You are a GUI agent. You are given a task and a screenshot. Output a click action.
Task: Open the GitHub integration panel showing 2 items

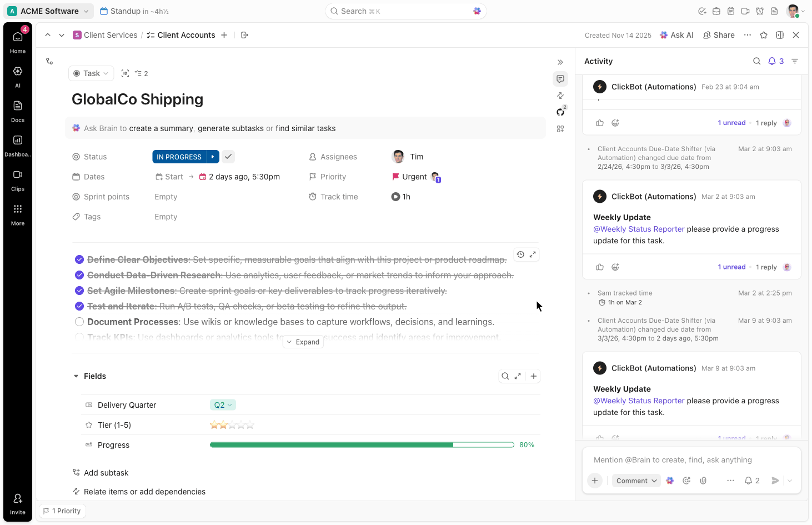pos(560,111)
